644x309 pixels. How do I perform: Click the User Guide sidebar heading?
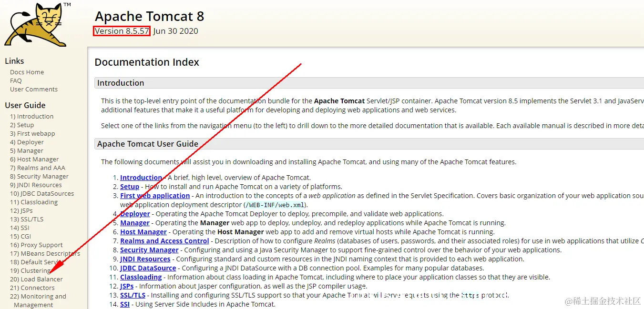[25, 105]
